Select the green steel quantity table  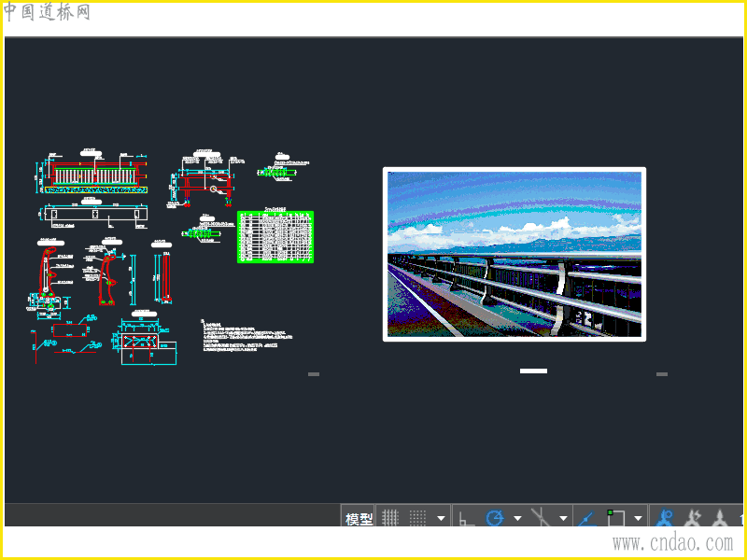point(275,237)
